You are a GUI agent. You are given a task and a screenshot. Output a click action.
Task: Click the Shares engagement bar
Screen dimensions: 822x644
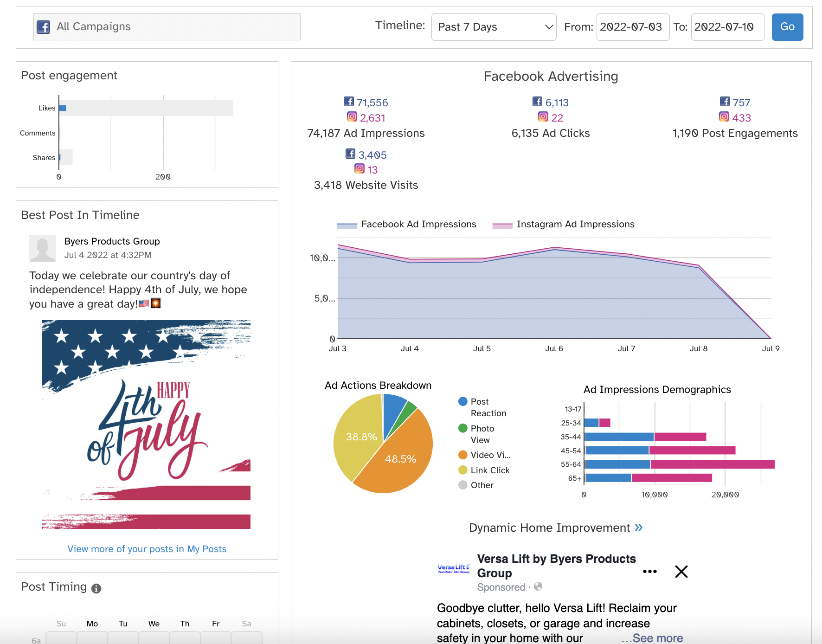(x=60, y=157)
